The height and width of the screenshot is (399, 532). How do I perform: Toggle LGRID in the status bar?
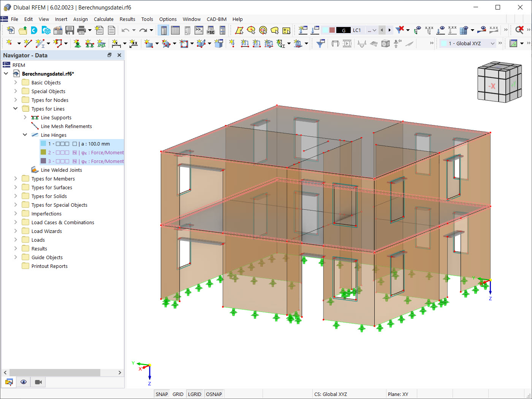pyautogui.click(x=195, y=394)
